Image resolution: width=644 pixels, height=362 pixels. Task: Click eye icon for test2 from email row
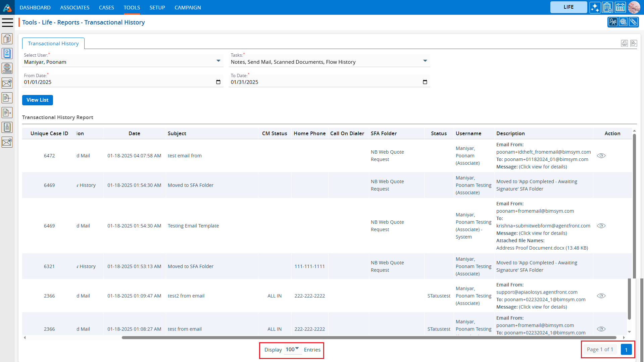(x=601, y=296)
